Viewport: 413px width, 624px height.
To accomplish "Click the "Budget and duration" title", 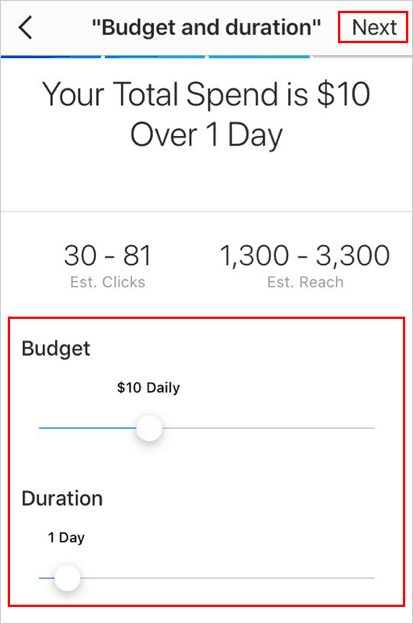I will (x=206, y=27).
